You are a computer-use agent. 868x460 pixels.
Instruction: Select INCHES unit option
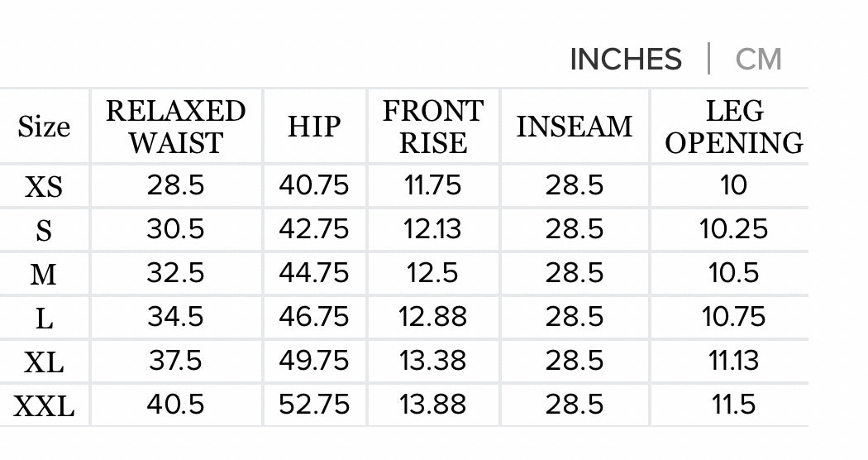click(x=626, y=60)
